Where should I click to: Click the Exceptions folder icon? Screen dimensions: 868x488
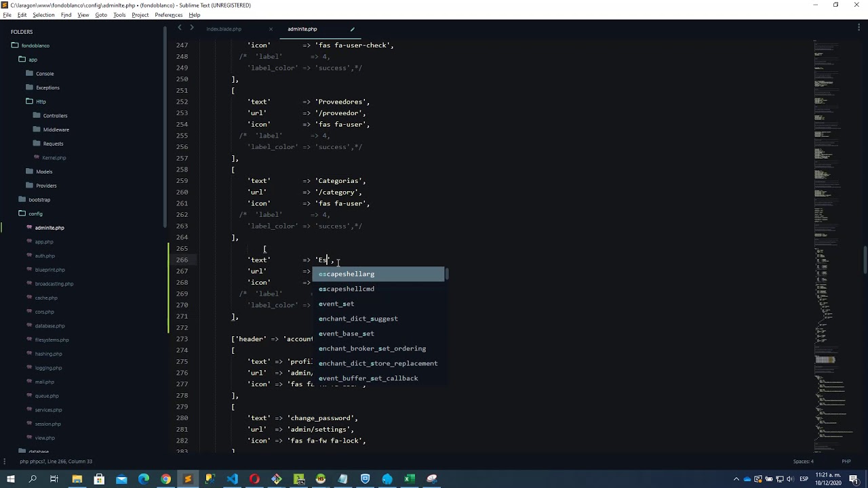(x=29, y=87)
